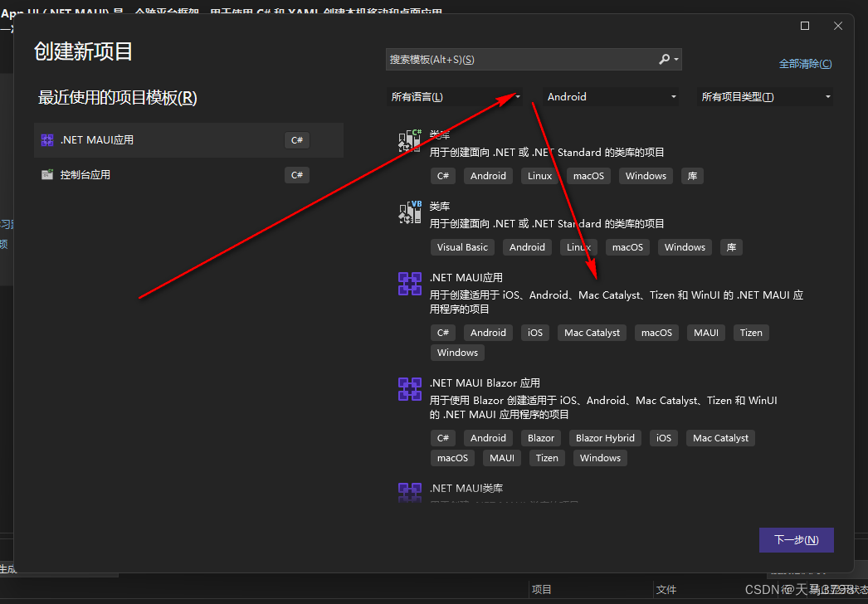Viewport: 868px width, 604px height.
Task: Click recent .NET MAUI应用 icon in left list
Action: (x=47, y=140)
